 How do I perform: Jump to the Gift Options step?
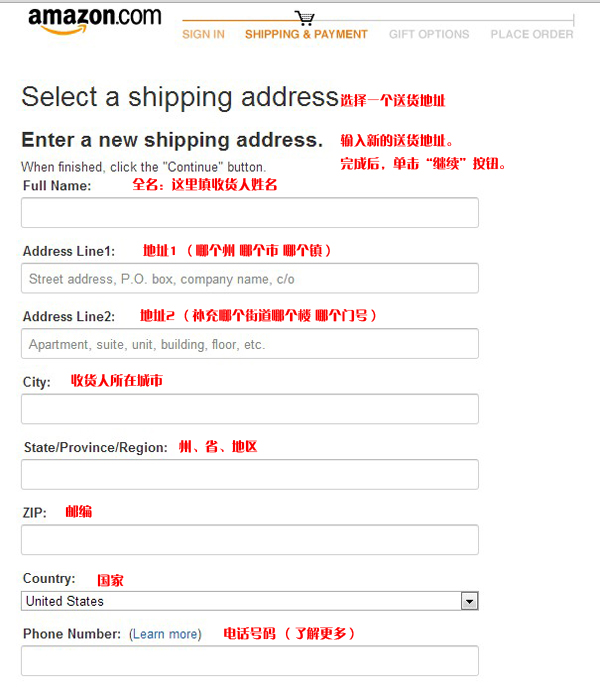tap(429, 34)
